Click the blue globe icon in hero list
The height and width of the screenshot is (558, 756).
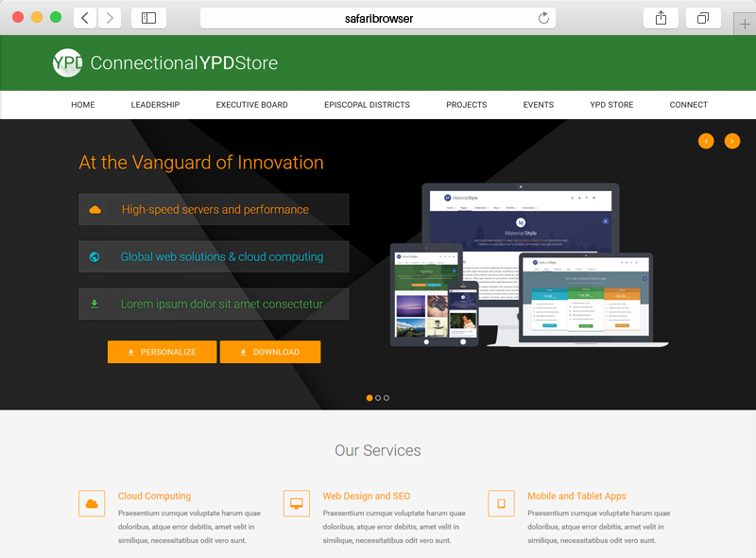94,257
